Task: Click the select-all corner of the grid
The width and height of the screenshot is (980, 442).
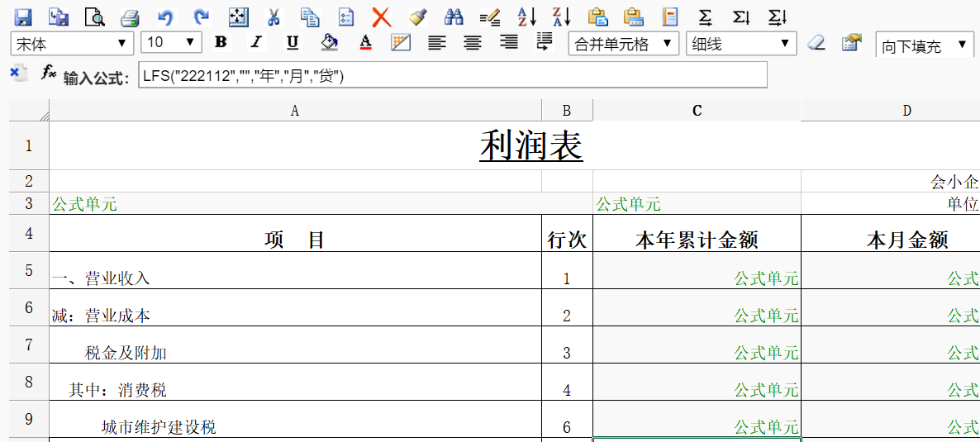Action: click(x=29, y=111)
